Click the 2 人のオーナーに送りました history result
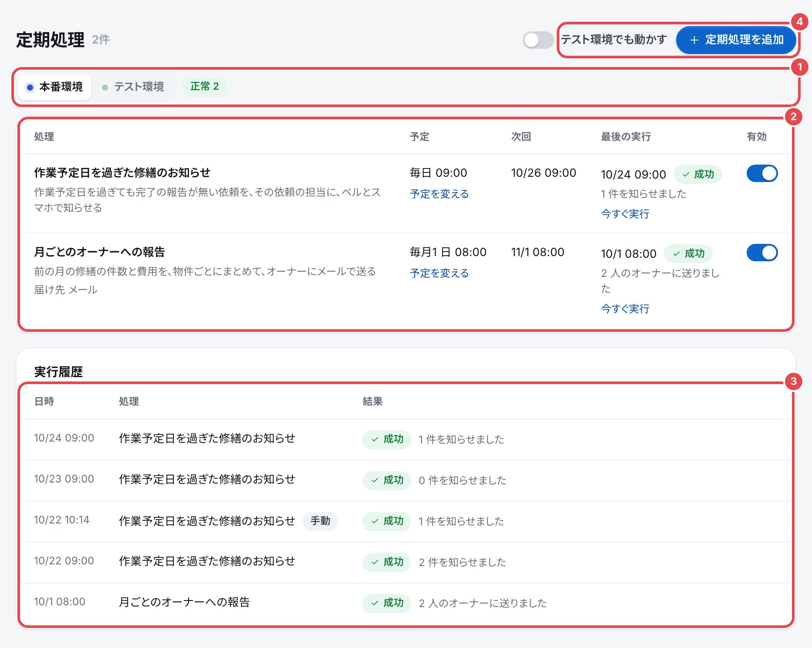 [x=483, y=603]
